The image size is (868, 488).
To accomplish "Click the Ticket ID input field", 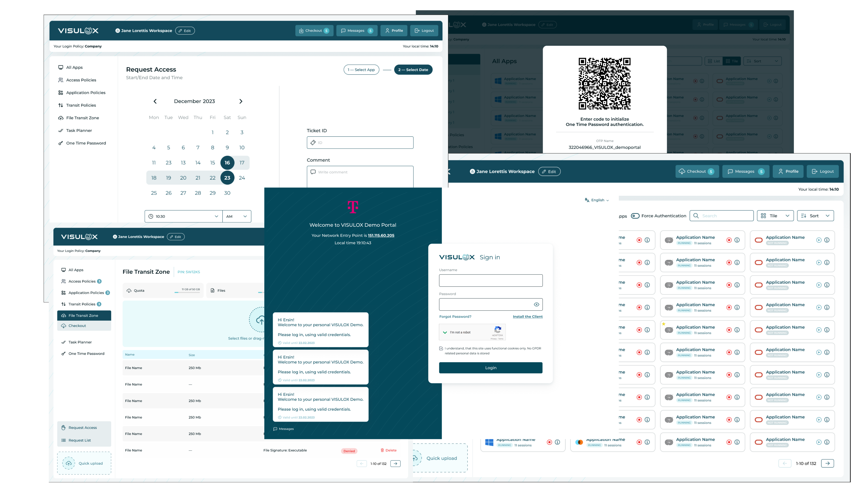I will point(360,142).
